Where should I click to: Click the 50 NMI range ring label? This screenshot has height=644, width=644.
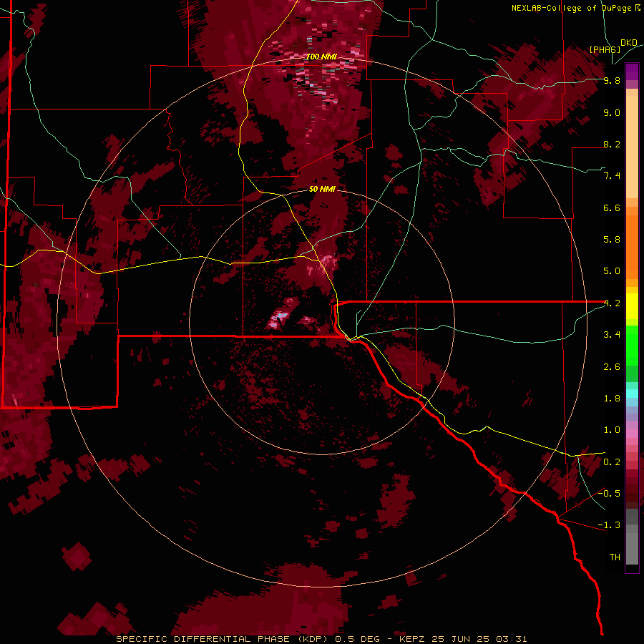tap(323, 189)
